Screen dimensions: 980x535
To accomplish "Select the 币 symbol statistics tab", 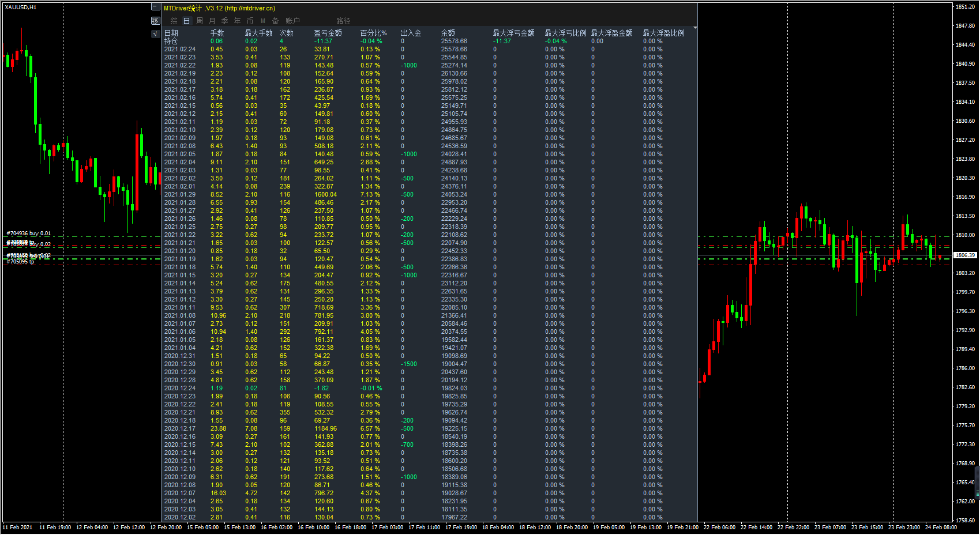I will pyautogui.click(x=250, y=21).
